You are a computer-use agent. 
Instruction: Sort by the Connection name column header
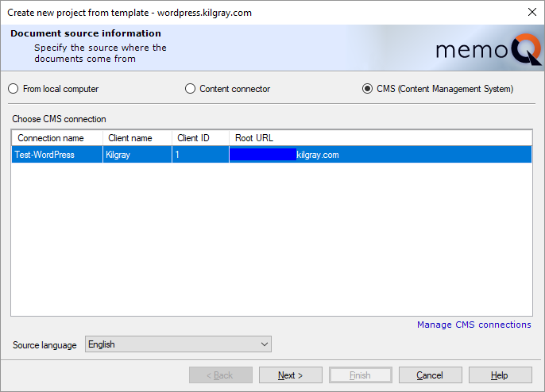coord(57,138)
